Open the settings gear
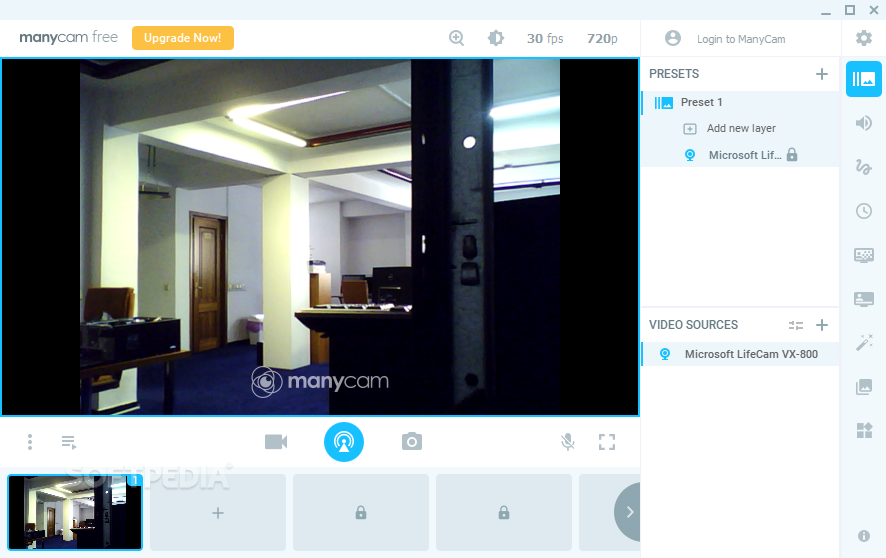Viewport: 886px width, 558px height. [863, 38]
